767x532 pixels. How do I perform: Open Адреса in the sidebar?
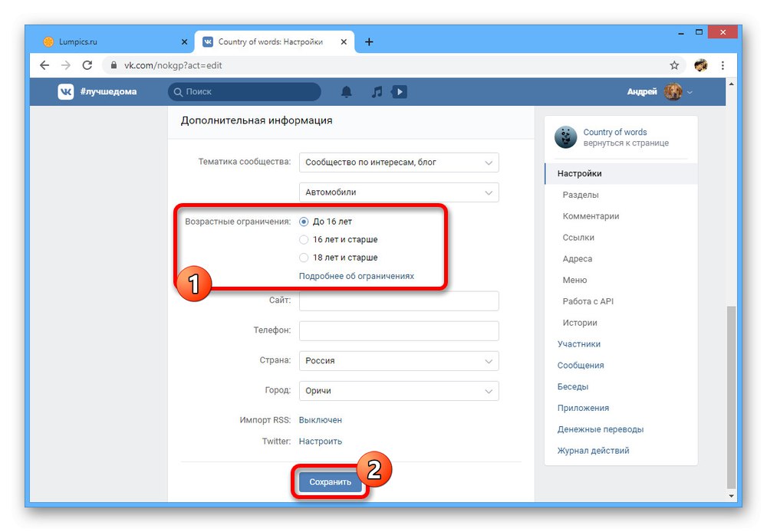coord(578,258)
